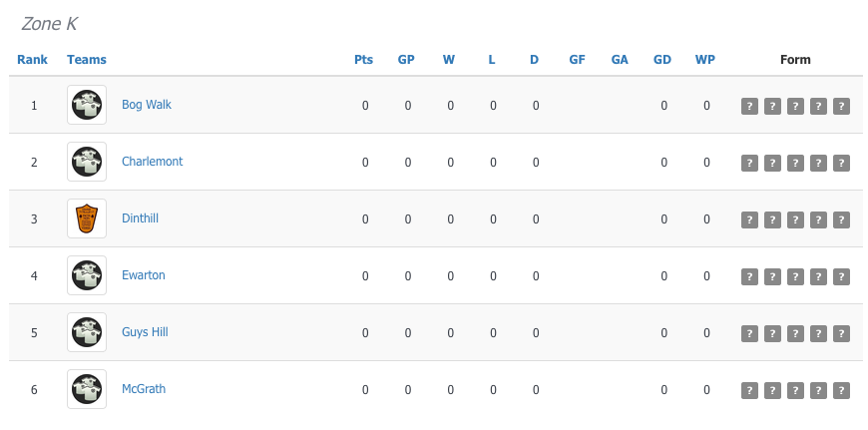Click the Bog Walk team logo

(x=87, y=105)
